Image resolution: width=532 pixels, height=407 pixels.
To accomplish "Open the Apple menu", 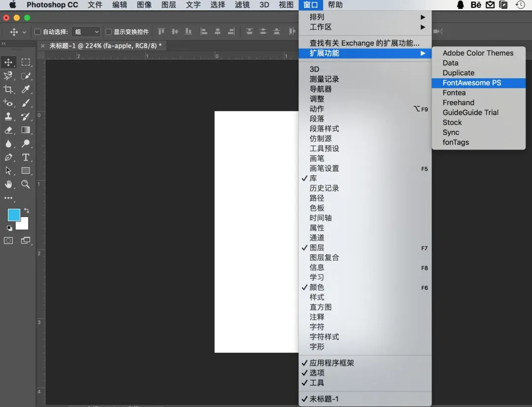I will 12,5.
